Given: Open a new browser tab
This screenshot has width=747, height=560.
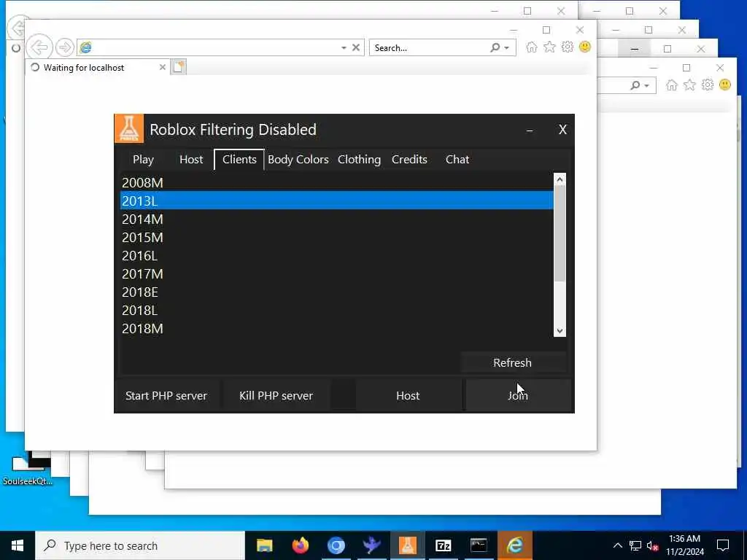Looking at the screenshot, I should coord(179,67).
